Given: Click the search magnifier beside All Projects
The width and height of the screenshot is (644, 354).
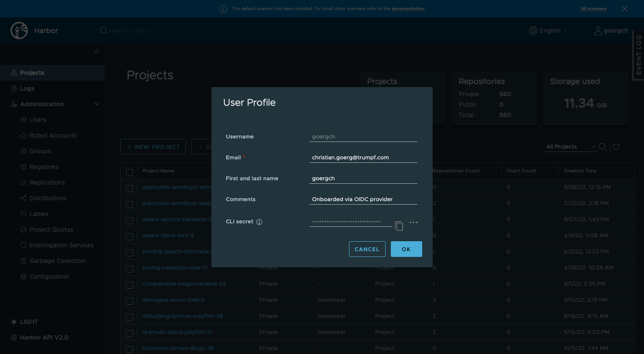Looking at the screenshot, I should click(x=603, y=147).
